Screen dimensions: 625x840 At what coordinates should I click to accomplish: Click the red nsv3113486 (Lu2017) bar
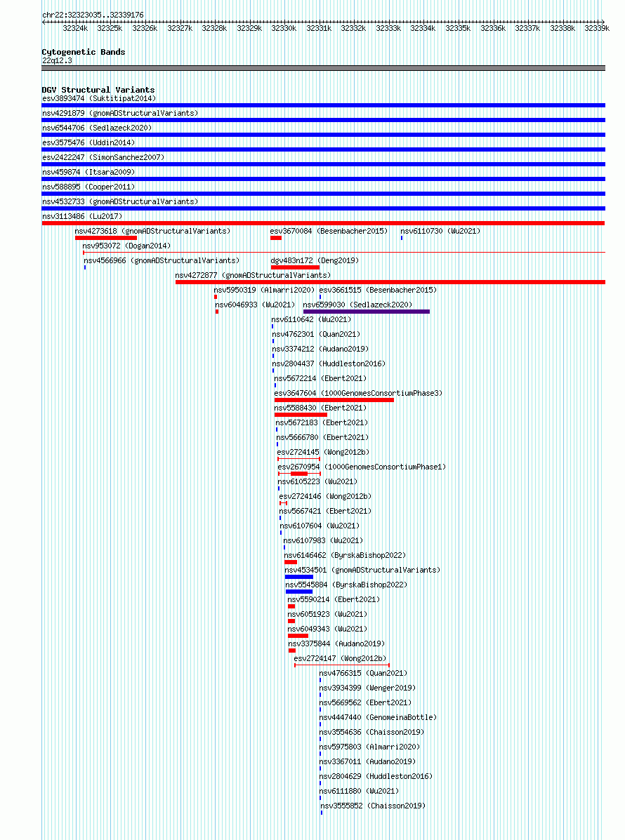point(324,223)
